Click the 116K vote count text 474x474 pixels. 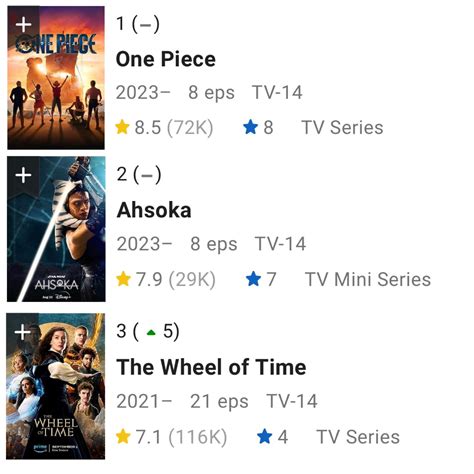(198, 437)
